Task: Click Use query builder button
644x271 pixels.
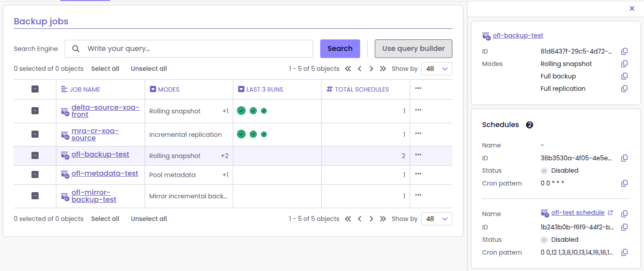Action: pos(413,49)
